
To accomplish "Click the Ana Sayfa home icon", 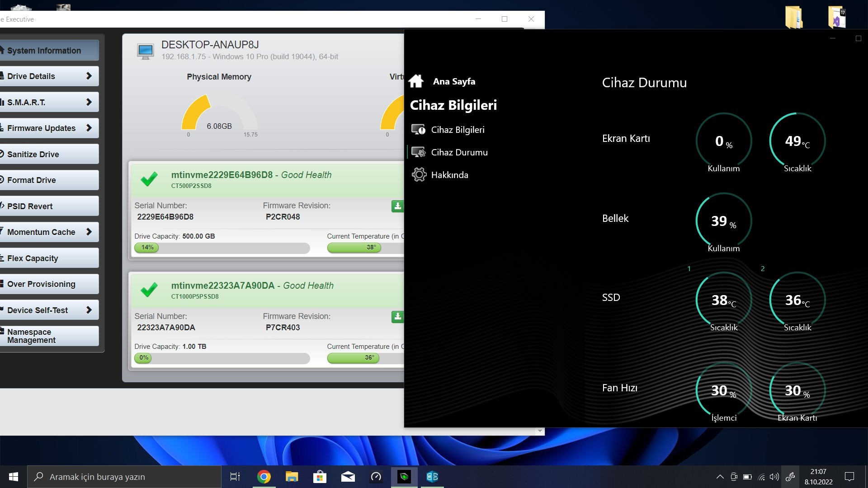I will tap(416, 81).
